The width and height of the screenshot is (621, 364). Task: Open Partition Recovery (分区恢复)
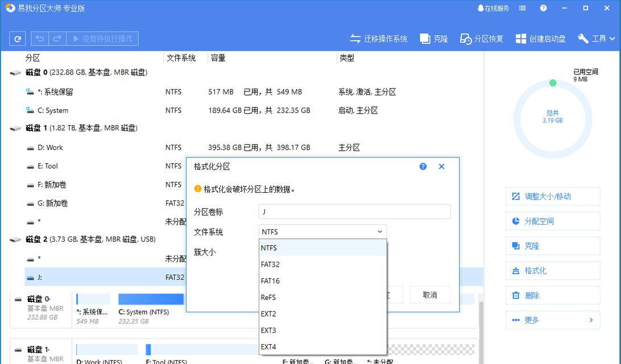[481, 39]
